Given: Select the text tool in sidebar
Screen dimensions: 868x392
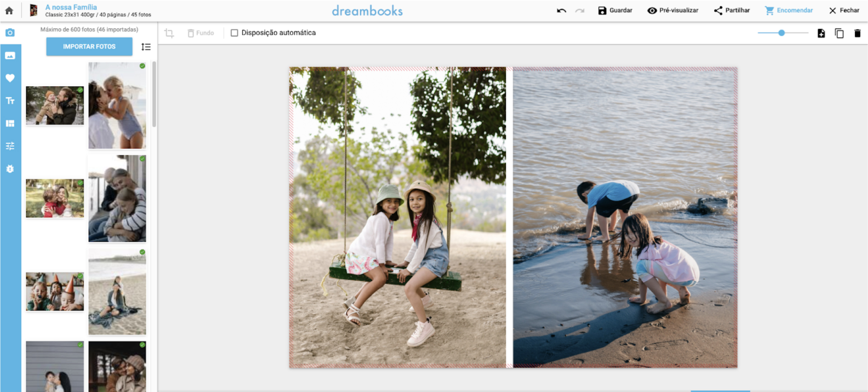Looking at the screenshot, I should pos(10,100).
